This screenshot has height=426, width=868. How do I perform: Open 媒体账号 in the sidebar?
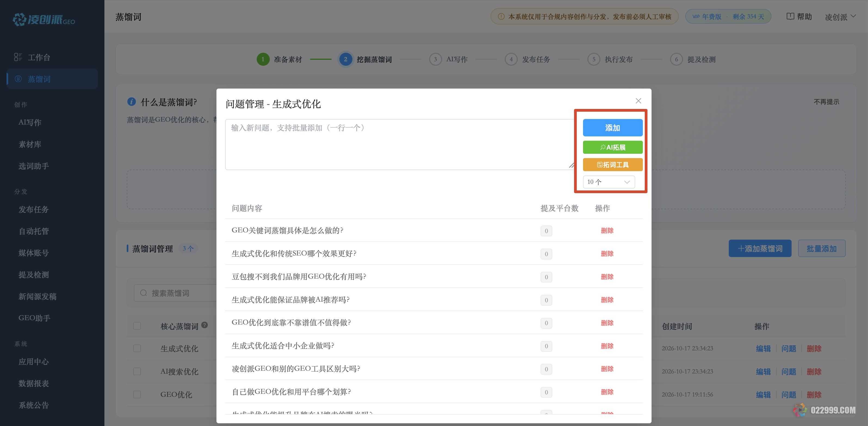tap(34, 253)
